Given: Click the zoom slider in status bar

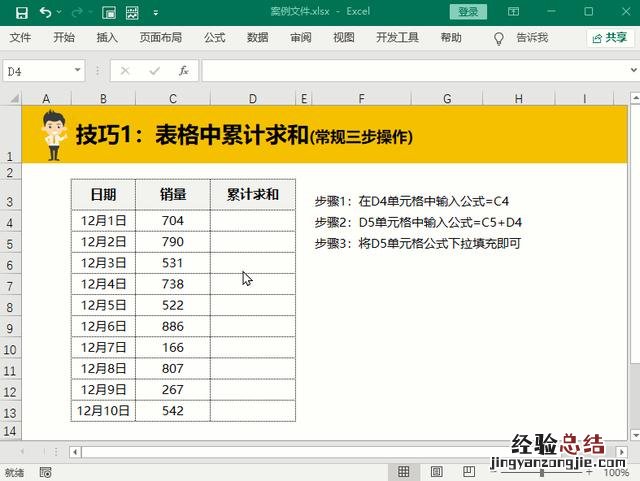Looking at the screenshot, I should tap(540, 472).
